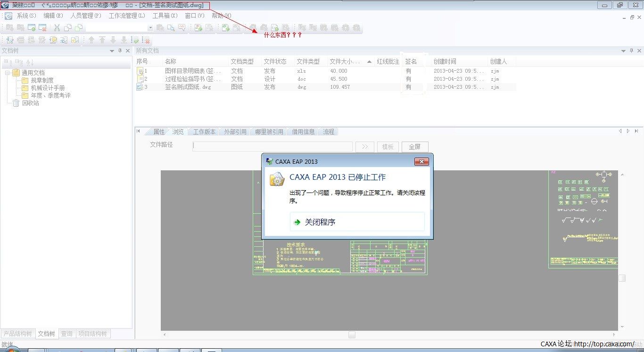Switch to the 属性 tab

pos(159,132)
